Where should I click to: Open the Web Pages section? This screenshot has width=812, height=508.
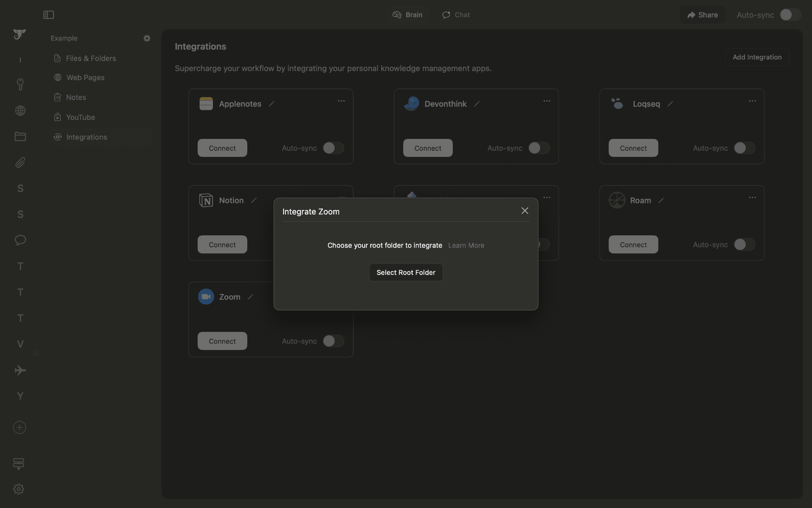pyautogui.click(x=85, y=77)
